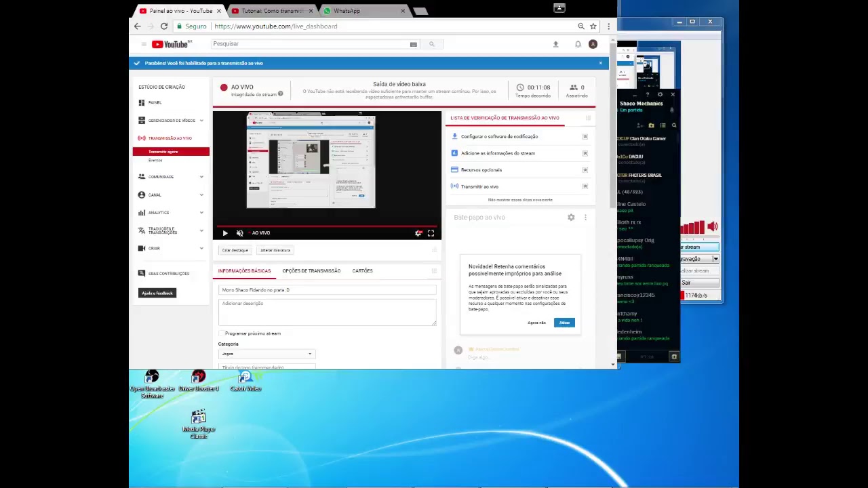Viewport: 868px width, 488px height.
Task: Play the live preview video
Action: 224,233
